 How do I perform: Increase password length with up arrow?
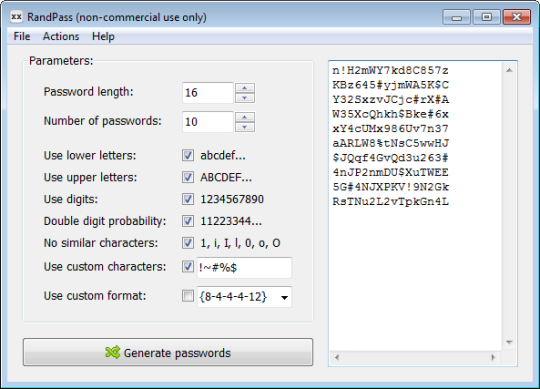click(x=245, y=88)
